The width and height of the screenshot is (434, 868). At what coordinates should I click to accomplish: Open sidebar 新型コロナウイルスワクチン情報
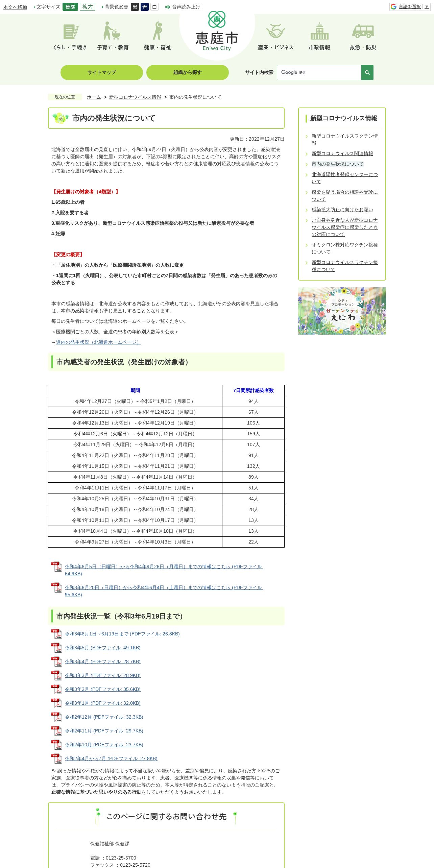tap(345, 139)
